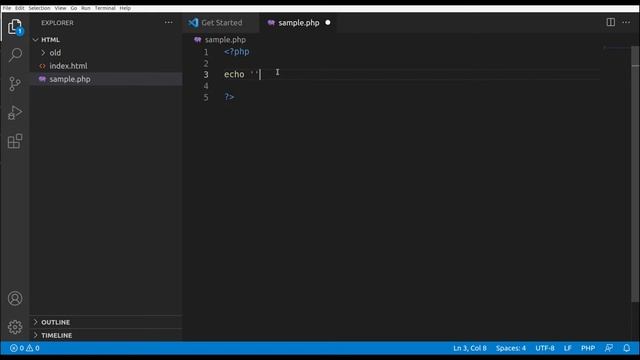The height and width of the screenshot is (360, 640).
Task: Click the editor vertical scrollbar
Action: (x=635, y=174)
